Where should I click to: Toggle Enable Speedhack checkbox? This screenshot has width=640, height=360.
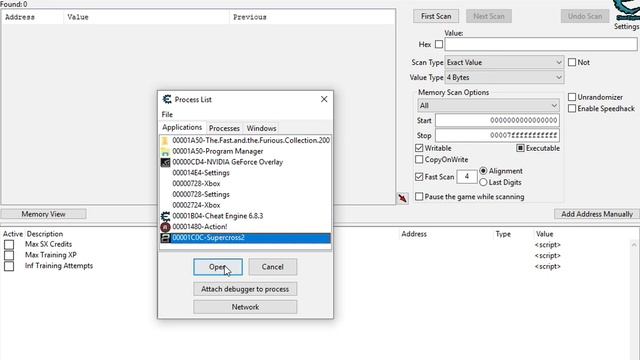coord(572,109)
